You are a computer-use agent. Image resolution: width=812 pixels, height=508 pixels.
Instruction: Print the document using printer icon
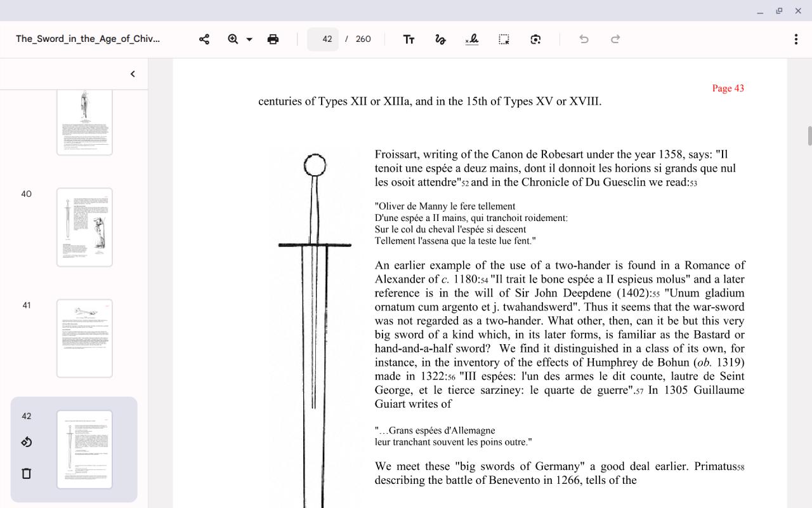tap(273, 39)
